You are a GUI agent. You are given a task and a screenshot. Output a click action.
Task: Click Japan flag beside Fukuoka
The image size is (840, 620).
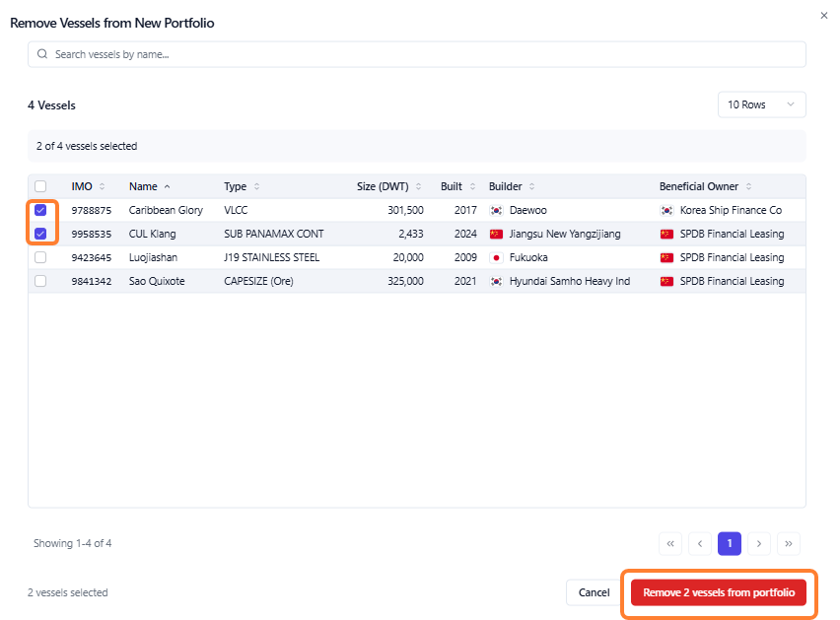(497, 257)
